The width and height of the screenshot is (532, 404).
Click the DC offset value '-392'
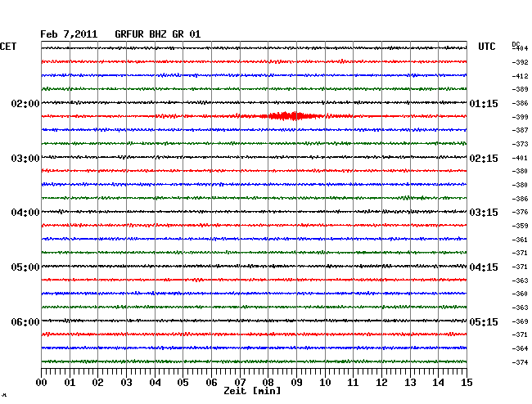[x=520, y=62]
